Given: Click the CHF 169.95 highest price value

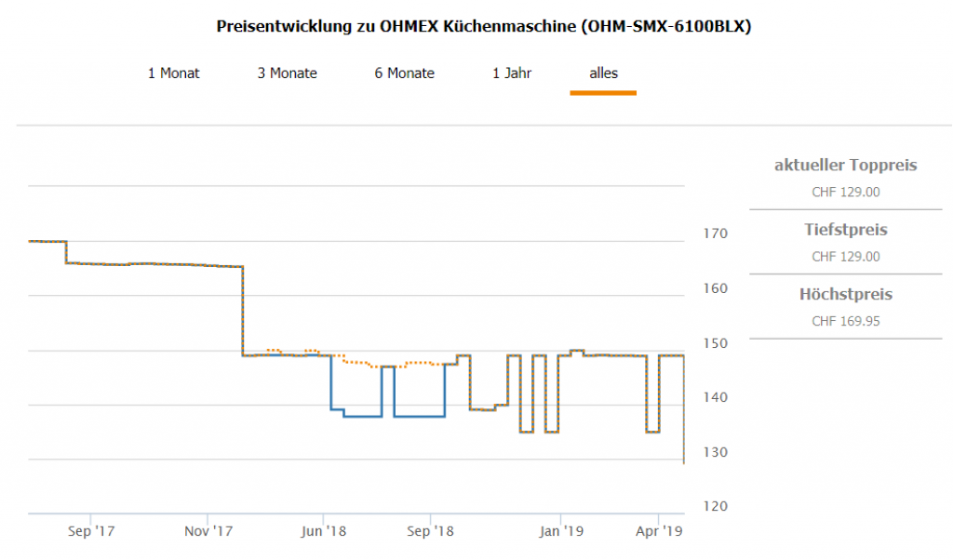Looking at the screenshot, I should click(845, 322).
